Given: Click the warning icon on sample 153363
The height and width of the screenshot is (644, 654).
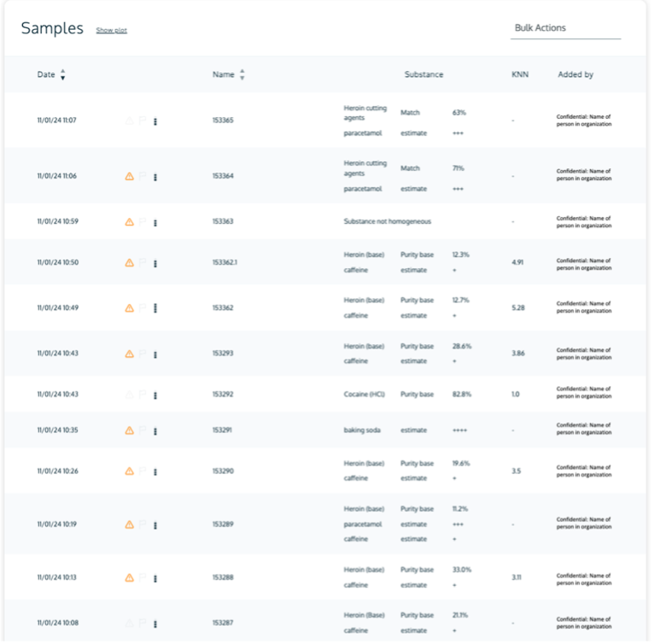Looking at the screenshot, I should point(130,221).
